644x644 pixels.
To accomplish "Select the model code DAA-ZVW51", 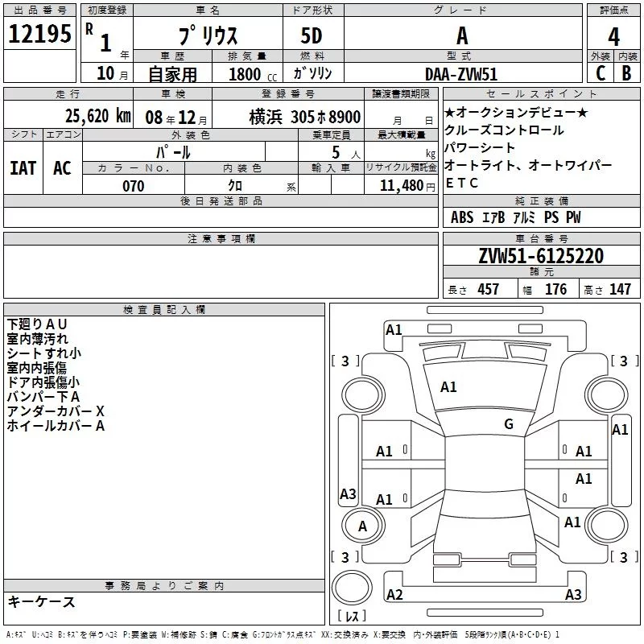I will click(x=461, y=74).
